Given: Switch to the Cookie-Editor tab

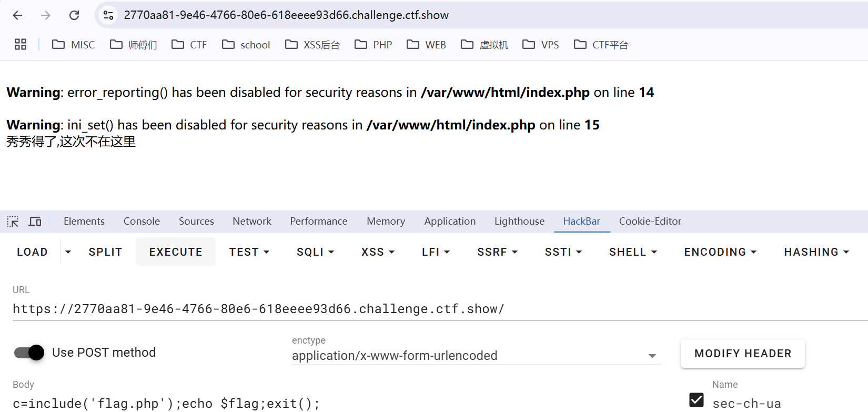Looking at the screenshot, I should (x=650, y=222).
